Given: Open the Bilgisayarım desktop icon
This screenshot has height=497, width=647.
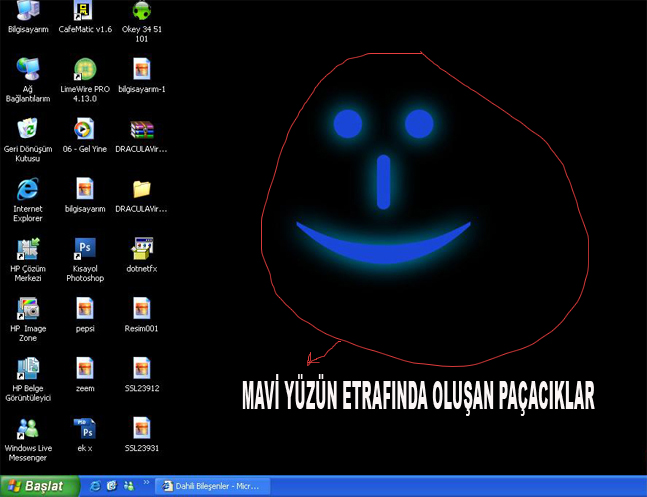Looking at the screenshot, I should 28,13.
